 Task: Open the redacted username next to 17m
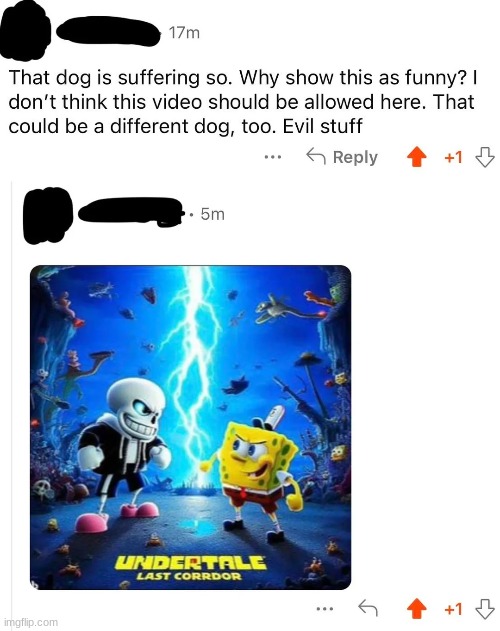(x=108, y=31)
